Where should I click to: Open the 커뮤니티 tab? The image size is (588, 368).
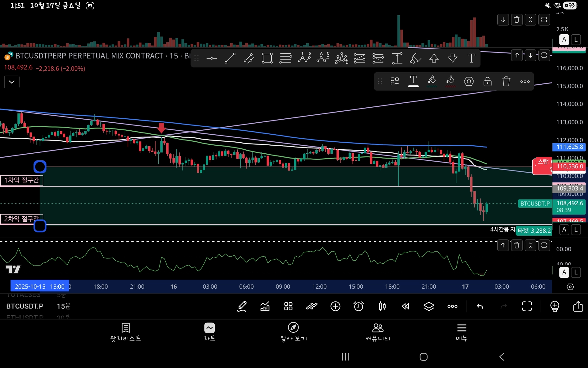tap(378, 332)
